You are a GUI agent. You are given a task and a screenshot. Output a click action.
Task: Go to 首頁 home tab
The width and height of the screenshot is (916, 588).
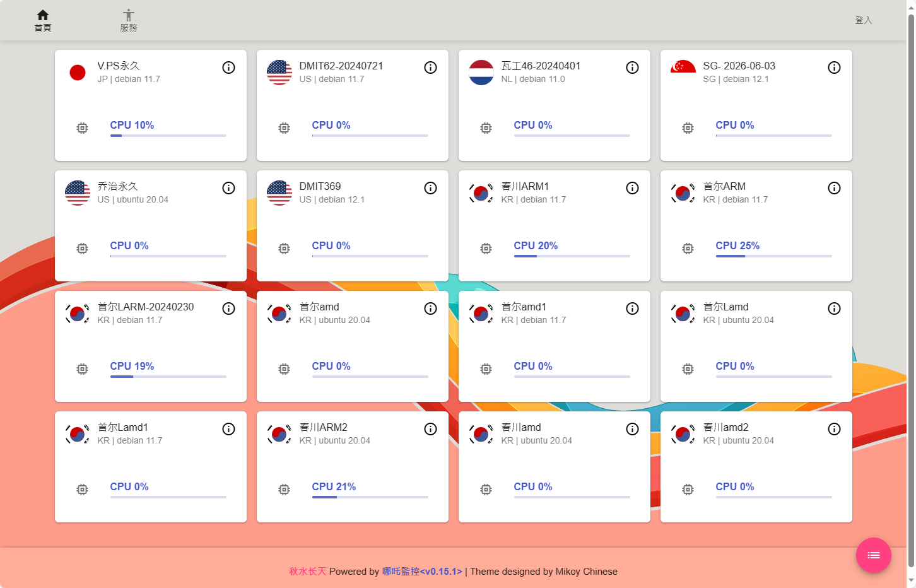pos(43,20)
